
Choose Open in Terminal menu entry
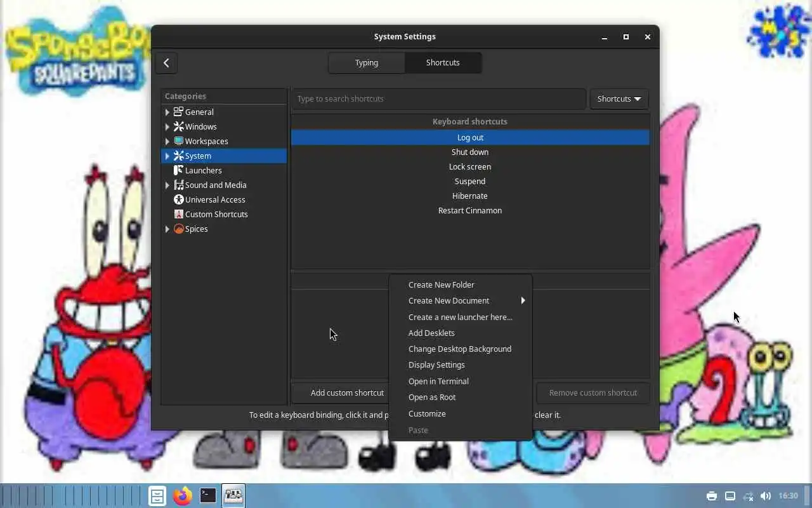click(x=461, y=381)
